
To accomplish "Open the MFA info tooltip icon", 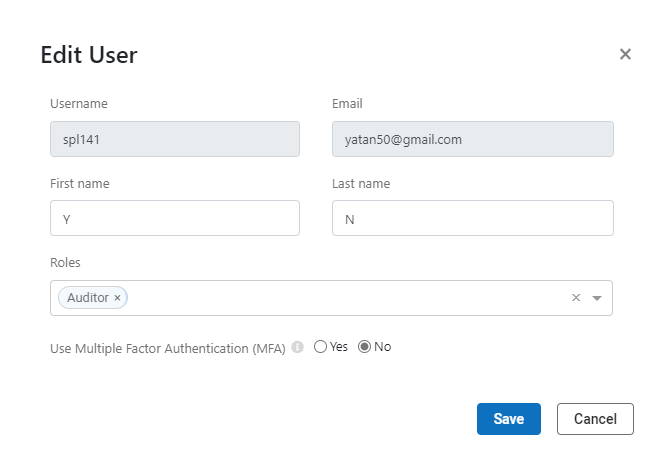I will [297, 347].
